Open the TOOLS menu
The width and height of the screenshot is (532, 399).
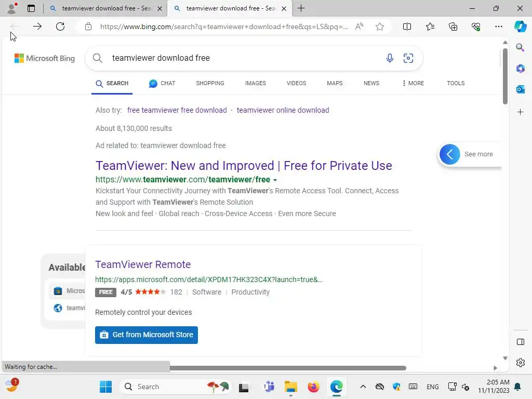(x=455, y=83)
